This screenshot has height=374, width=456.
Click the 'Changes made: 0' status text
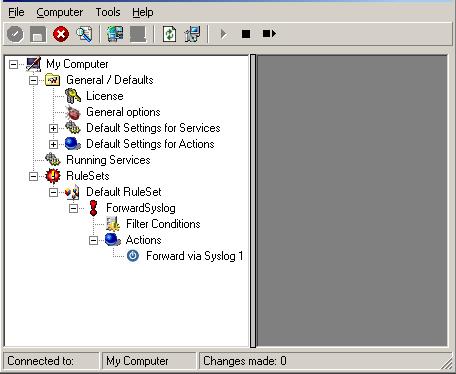point(245,361)
